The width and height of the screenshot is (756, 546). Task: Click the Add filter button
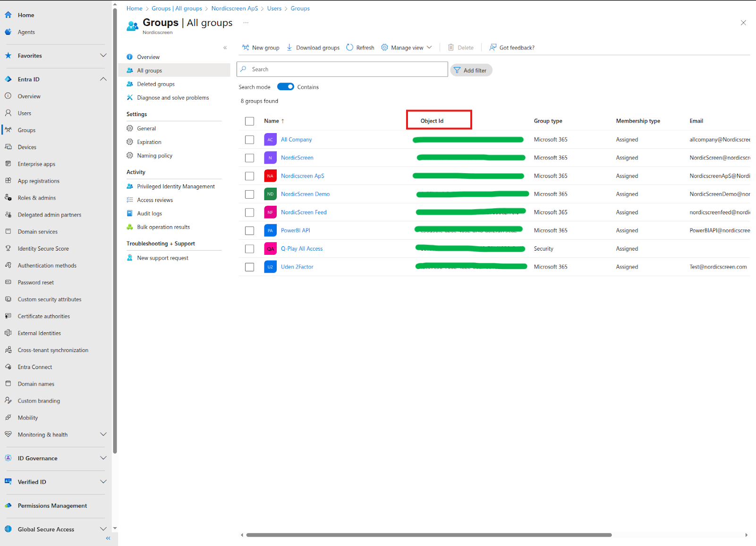[471, 70]
